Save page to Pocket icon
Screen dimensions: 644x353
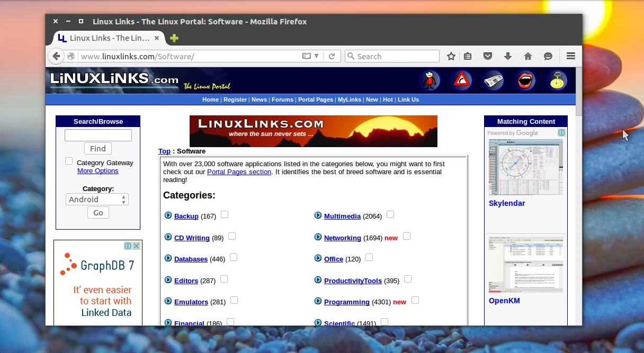[488, 56]
